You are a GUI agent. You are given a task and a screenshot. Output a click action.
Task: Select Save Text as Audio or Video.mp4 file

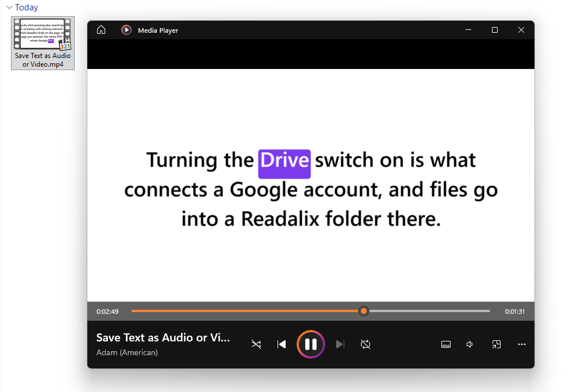43,43
